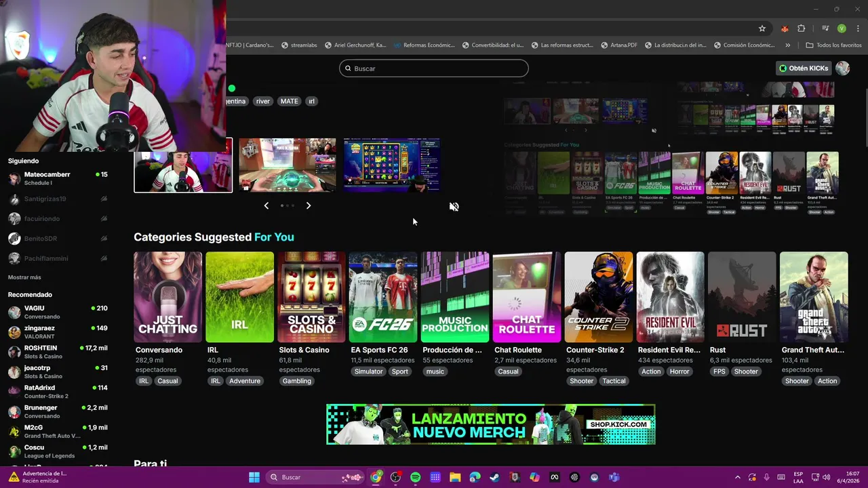
Task: Select the MATE stream tag
Action: (x=290, y=101)
